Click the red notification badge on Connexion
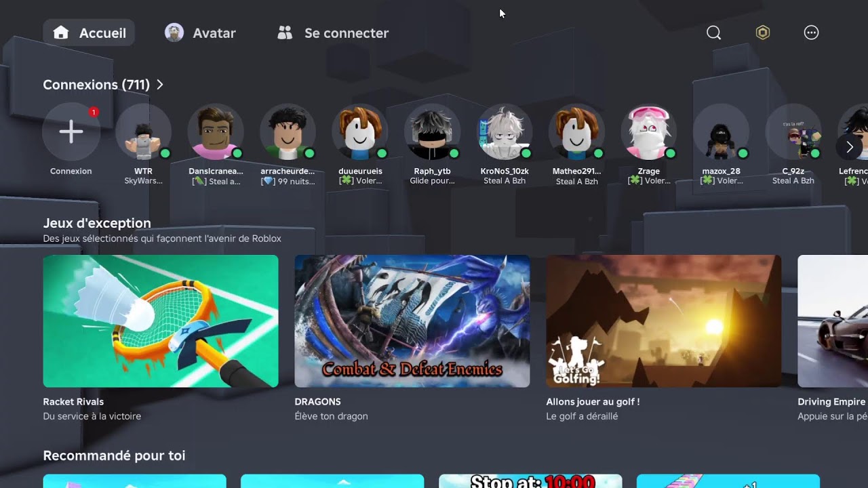 point(94,112)
